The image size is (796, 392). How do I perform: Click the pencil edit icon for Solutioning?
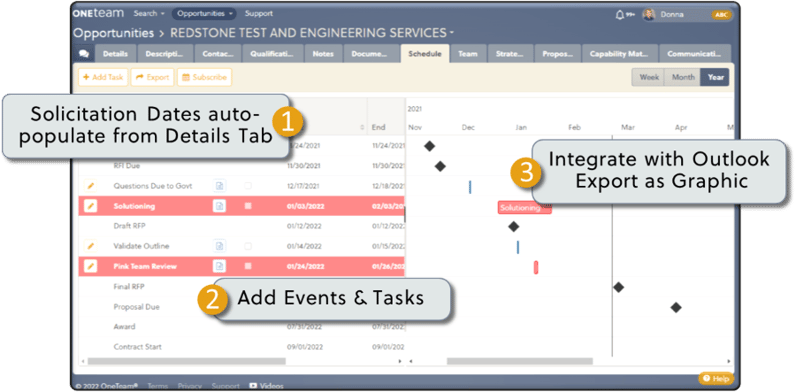(90, 206)
